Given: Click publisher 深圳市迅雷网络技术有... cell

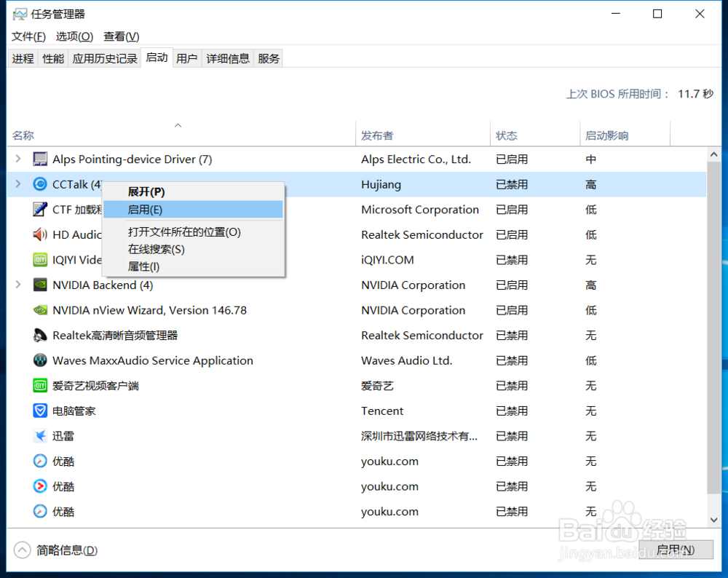Looking at the screenshot, I should pyautogui.click(x=419, y=436).
